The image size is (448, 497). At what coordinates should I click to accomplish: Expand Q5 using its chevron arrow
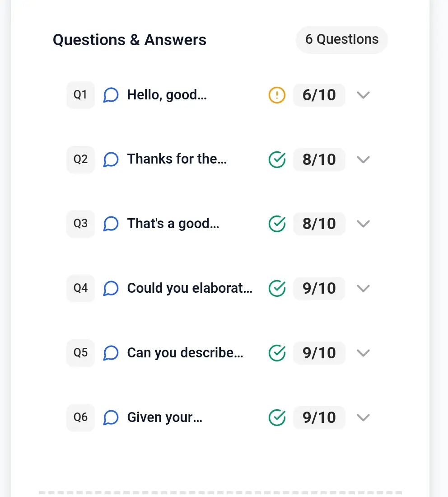(363, 353)
